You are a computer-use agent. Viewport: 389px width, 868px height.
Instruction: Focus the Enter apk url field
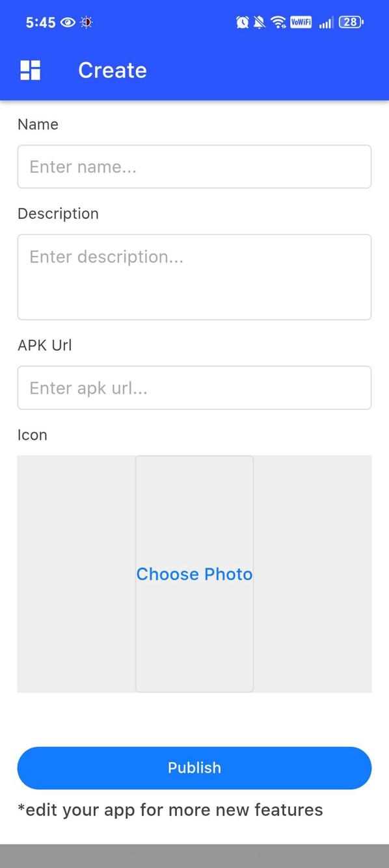[x=194, y=388]
